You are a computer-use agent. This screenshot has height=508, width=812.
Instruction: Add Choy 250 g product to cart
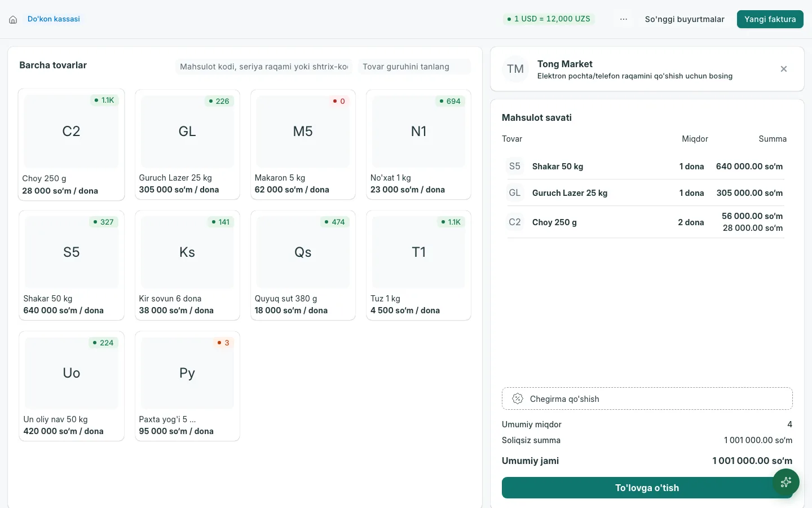tap(72, 144)
